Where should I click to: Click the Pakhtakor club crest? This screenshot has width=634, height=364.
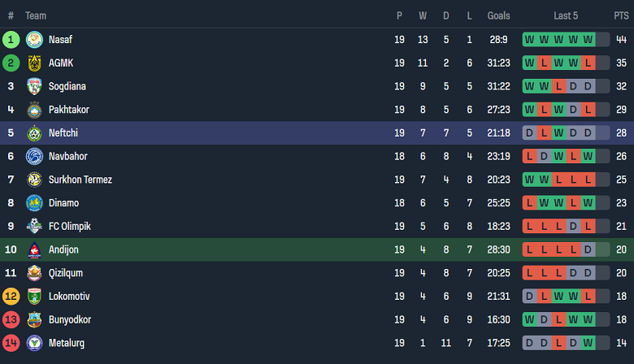tap(34, 110)
